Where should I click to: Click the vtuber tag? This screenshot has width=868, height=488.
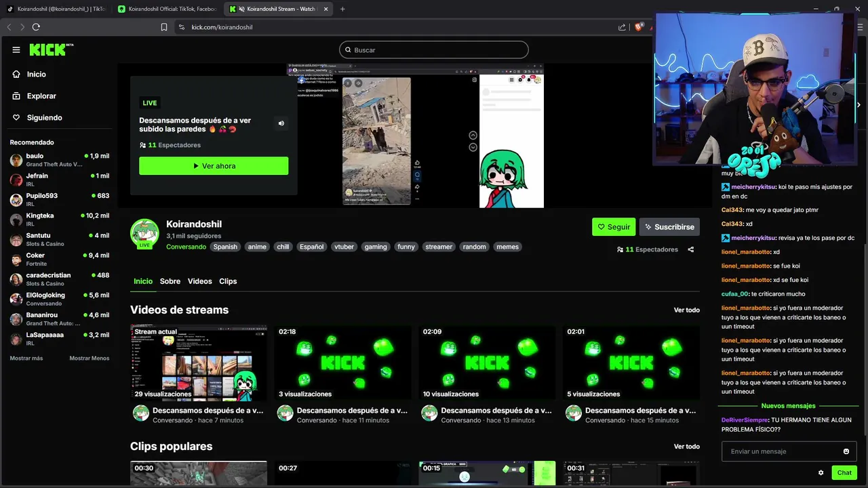click(x=344, y=247)
